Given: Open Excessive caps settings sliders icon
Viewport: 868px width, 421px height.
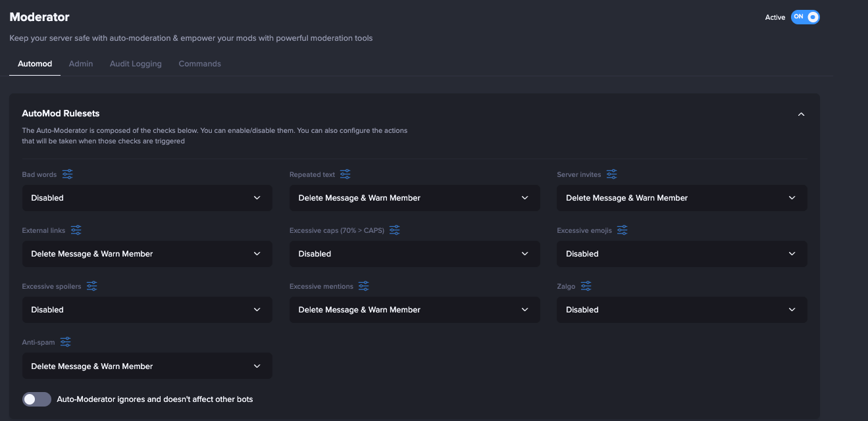Looking at the screenshot, I should pyautogui.click(x=395, y=230).
